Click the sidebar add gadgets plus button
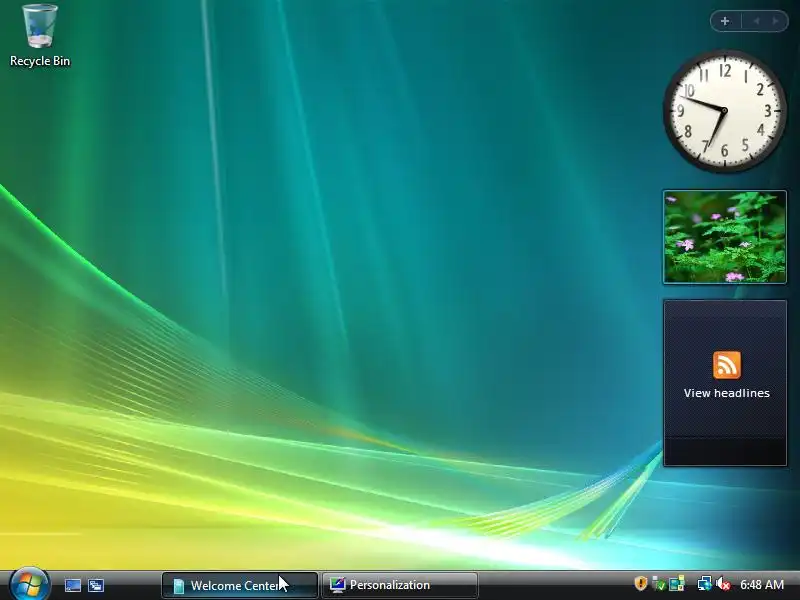The height and width of the screenshot is (600, 800). 725,21
